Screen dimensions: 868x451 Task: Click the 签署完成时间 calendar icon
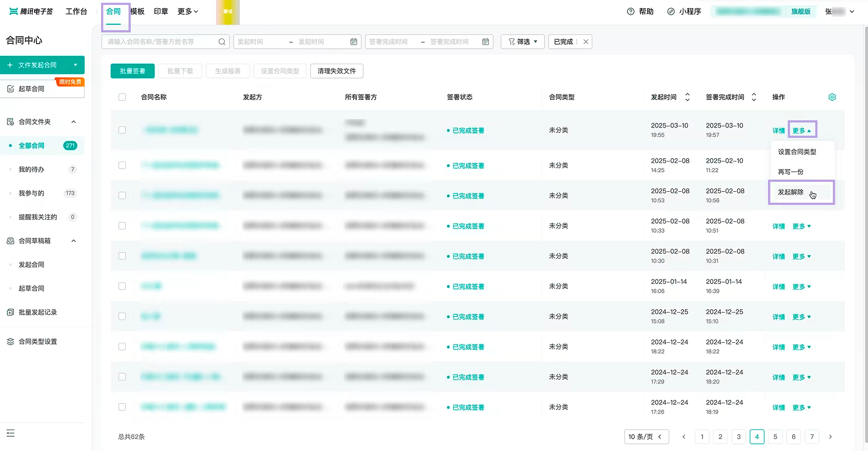[x=486, y=42]
